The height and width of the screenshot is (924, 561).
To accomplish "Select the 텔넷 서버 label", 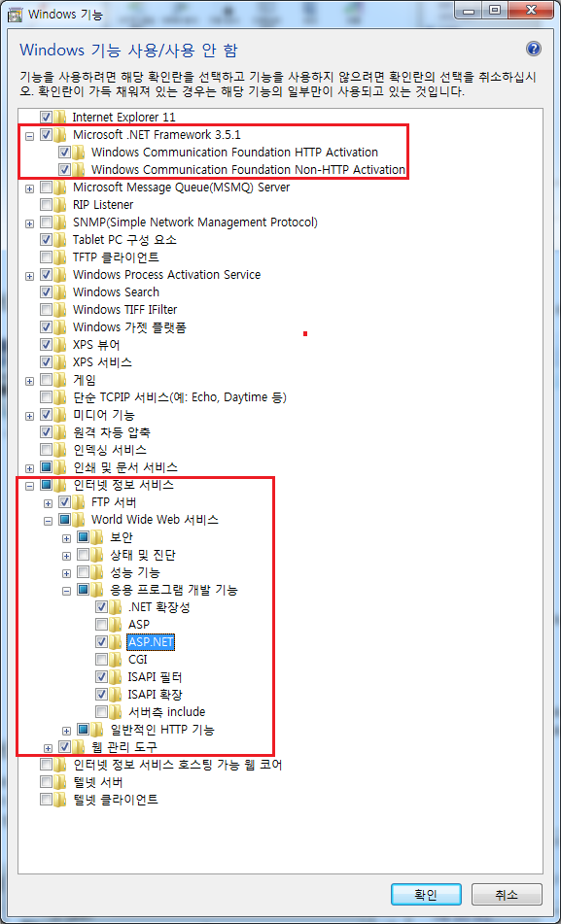I will (x=98, y=782).
